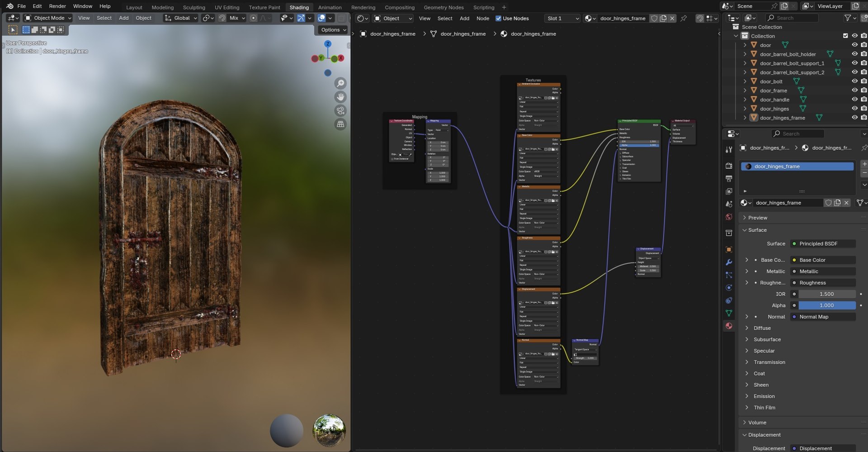Viewport: 868px width, 452px height.
Task: Adjust the IOR 1.500 value slider
Action: (x=827, y=294)
